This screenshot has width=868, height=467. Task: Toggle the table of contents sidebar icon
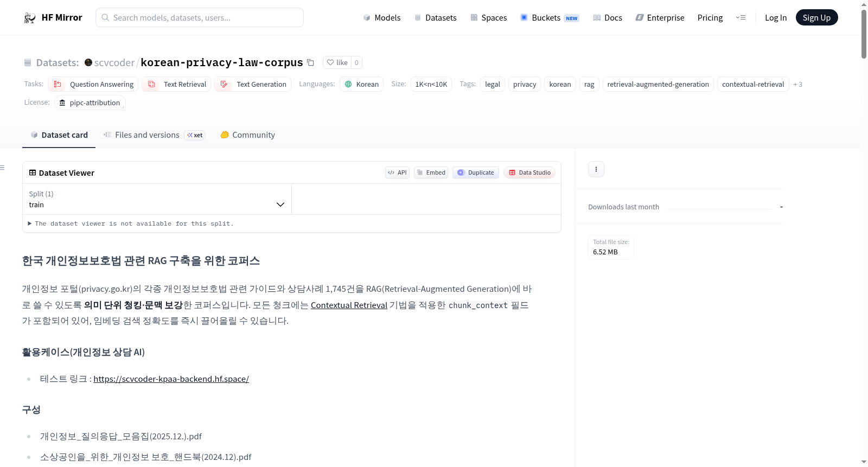point(3,168)
